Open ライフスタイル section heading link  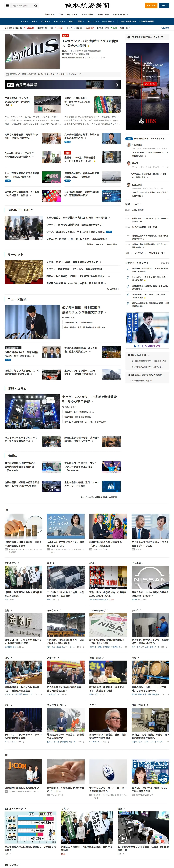pyautogui.click(x=56, y=705)
